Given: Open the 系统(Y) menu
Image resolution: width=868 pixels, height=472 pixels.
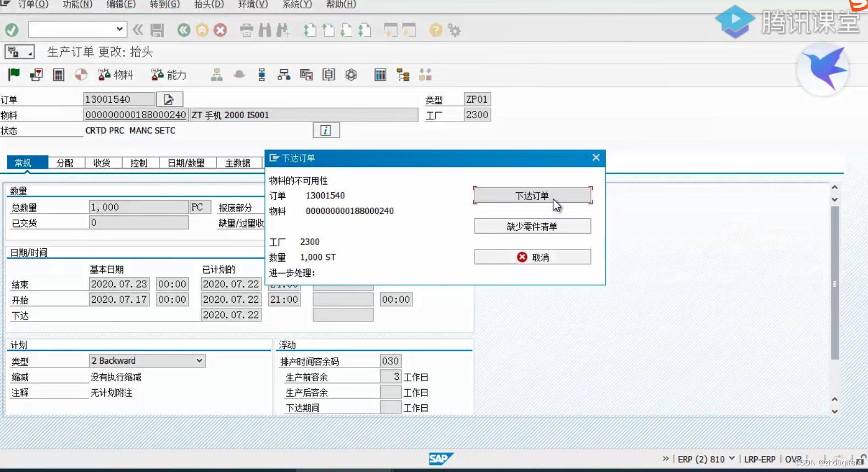Looking at the screenshot, I should pyautogui.click(x=297, y=4).
